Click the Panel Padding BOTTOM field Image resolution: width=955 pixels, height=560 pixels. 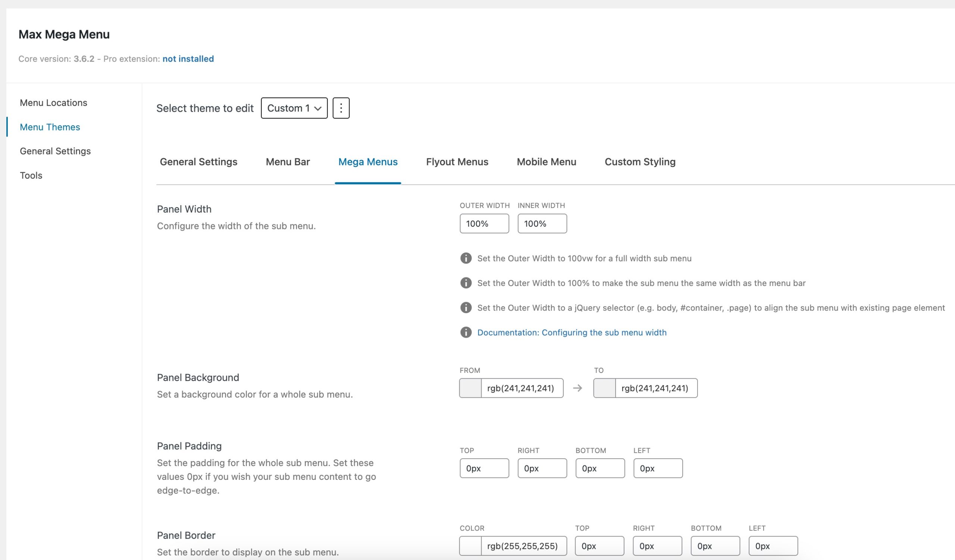[x=600, y=468]
